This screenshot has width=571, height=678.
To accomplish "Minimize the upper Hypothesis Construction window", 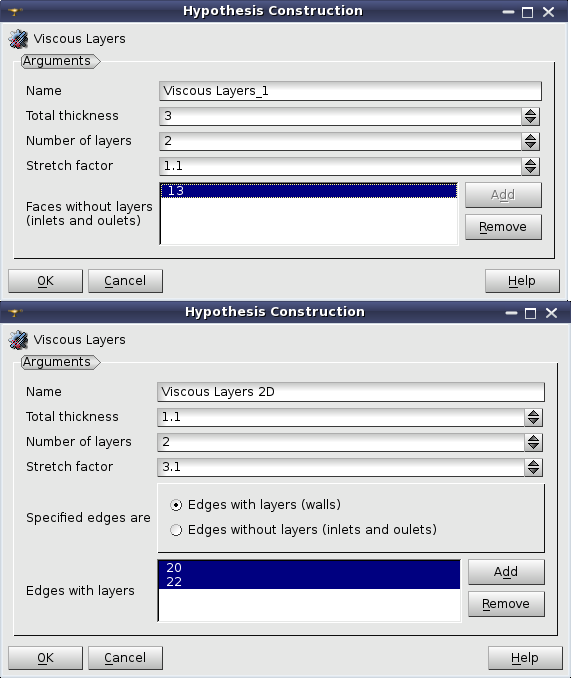I will click(x=508, y=12).
